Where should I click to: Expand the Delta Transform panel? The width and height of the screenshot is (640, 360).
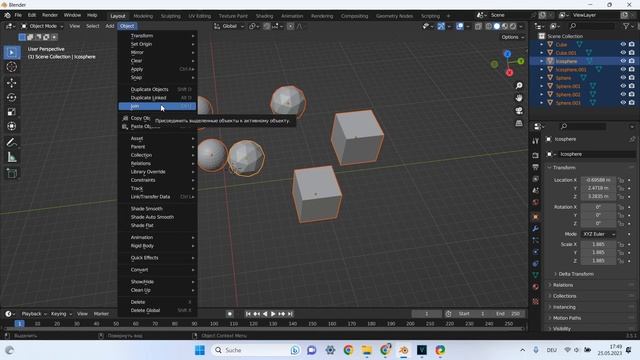click(x=576, y=274)
